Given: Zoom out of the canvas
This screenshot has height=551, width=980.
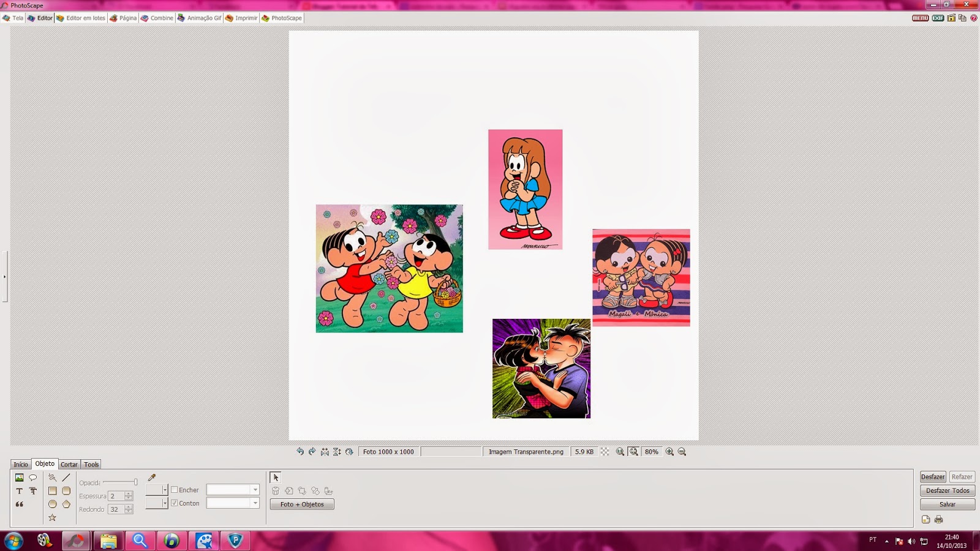Looking at the screenshot, I should click(x=682, y=452).
